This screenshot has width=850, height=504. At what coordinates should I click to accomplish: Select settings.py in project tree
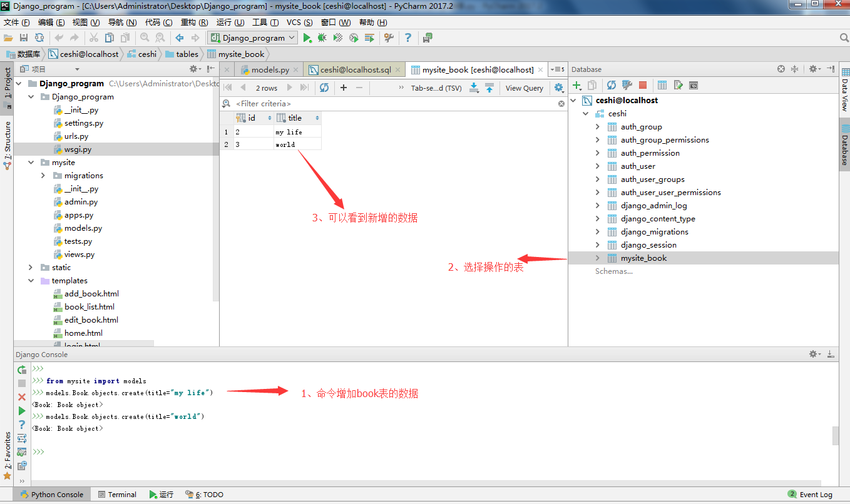click(x=84, y=123)
